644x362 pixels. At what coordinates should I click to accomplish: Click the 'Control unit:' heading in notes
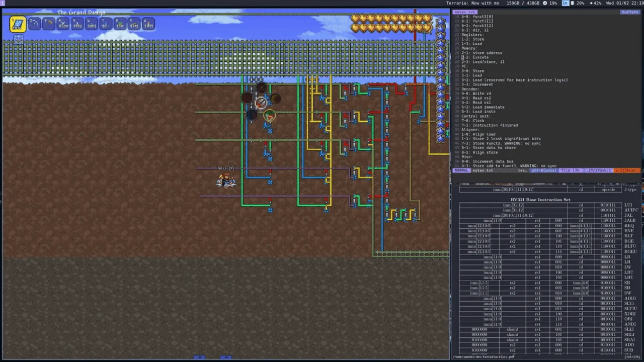coord(476,116)
